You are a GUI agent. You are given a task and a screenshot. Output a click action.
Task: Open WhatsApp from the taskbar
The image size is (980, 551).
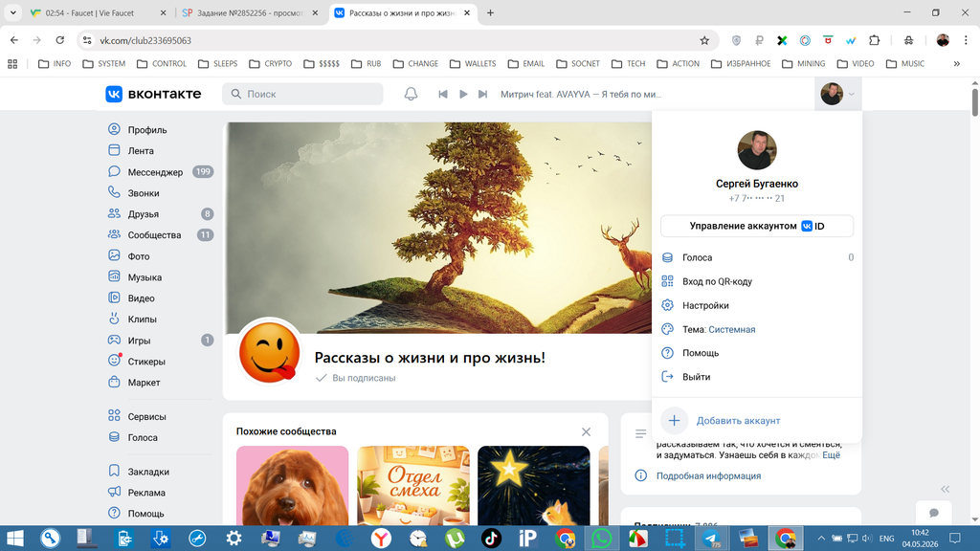click(601, 538)
